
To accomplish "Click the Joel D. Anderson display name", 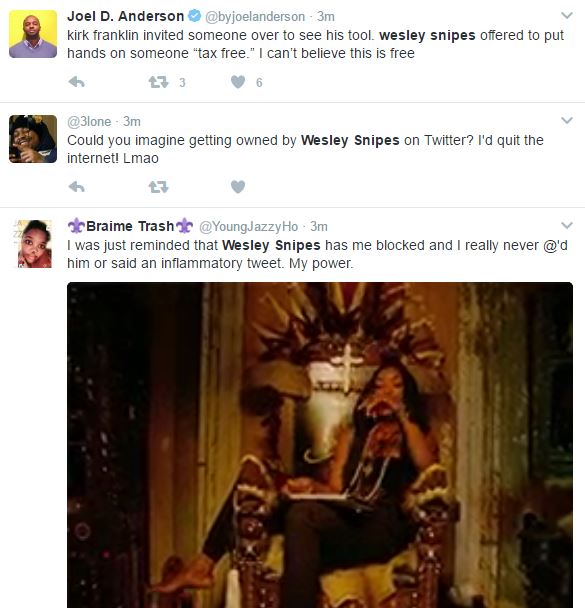I will (126, 16).
